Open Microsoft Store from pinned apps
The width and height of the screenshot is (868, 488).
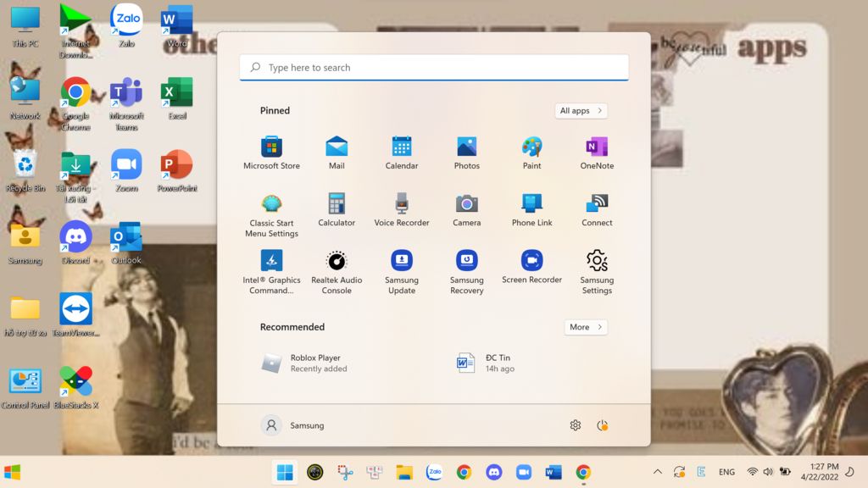point(271,152)
